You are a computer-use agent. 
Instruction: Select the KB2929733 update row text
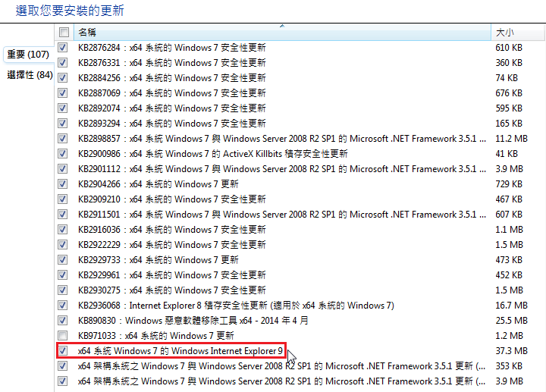(158, 260)
